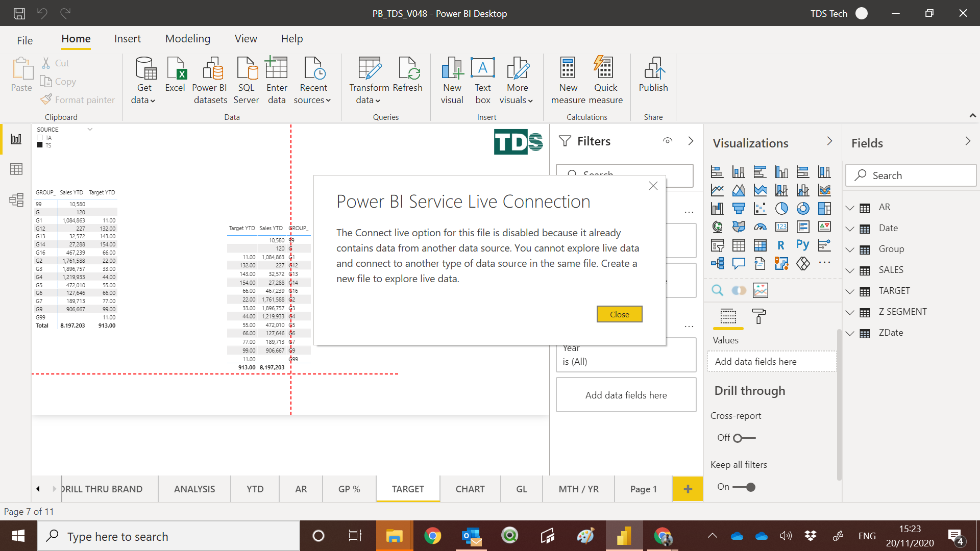Switch to Data view in the left sidebar
This screenshot has height=551, width=980.
coord(16,169)
